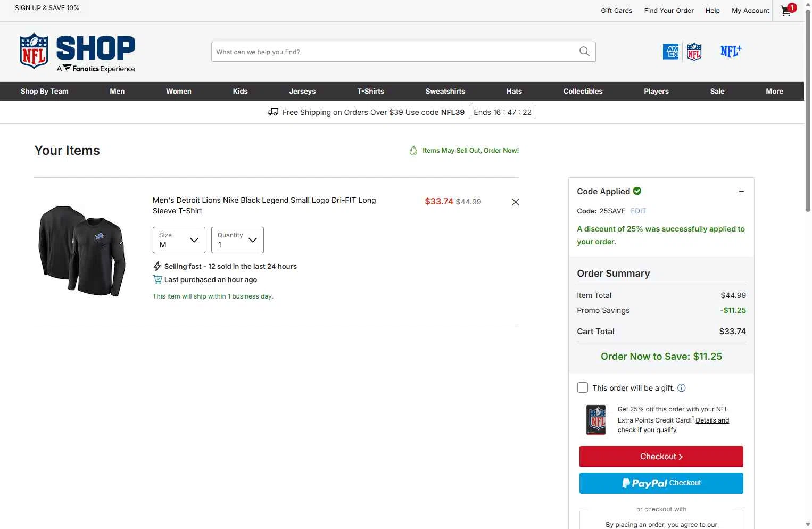Go to NFL Shop home logo
The width and height of the screenshot is (812, 529).
coord(78,52)
